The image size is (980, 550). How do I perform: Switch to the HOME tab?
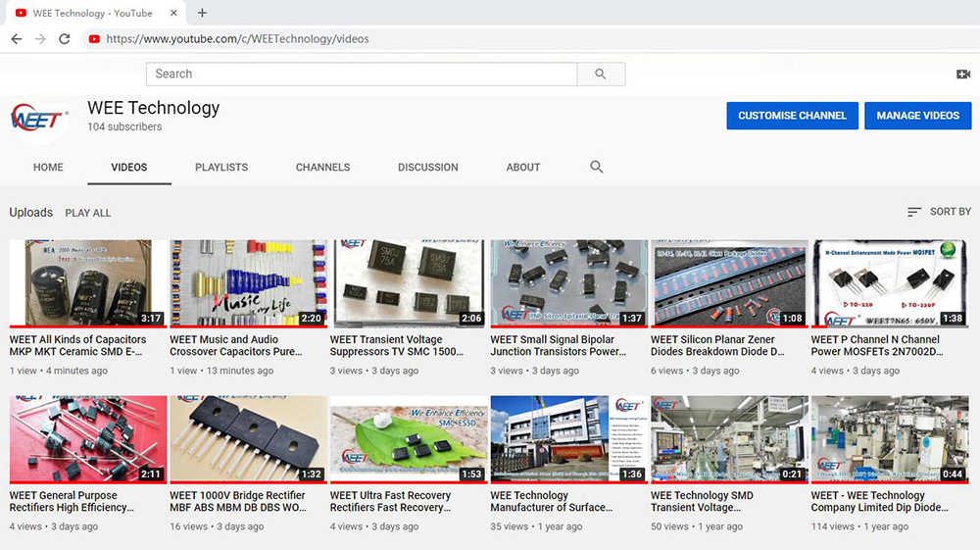coord(48,167)
